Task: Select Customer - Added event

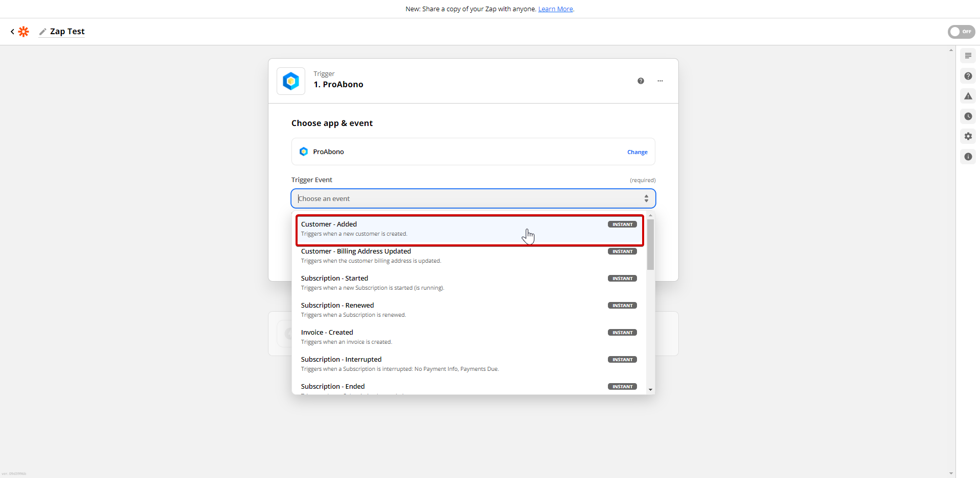Action: pos(470,230)
